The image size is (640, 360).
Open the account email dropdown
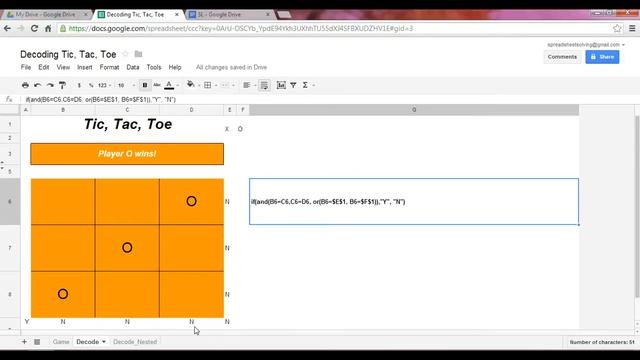[586, 44]
